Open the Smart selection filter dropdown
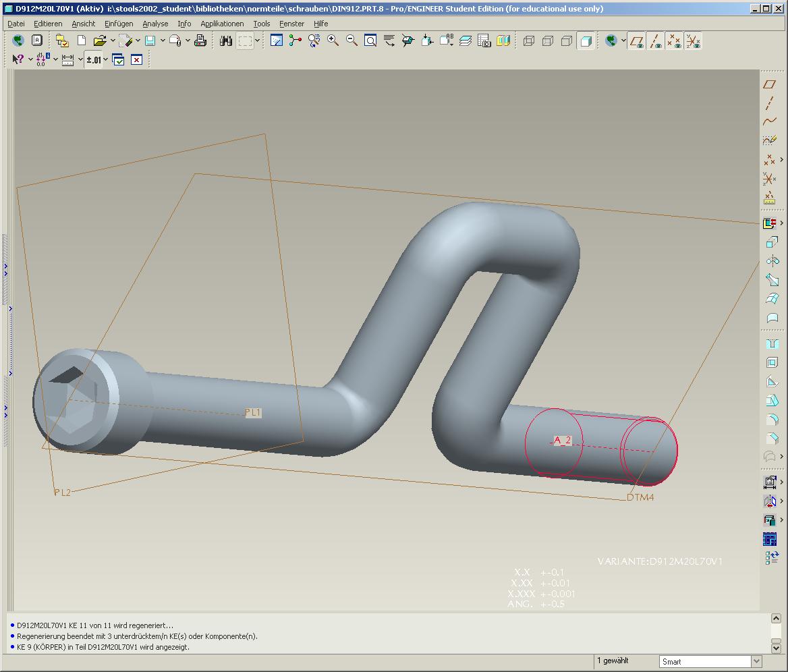This screenshot has height=672, width=788. pos(756,661)
